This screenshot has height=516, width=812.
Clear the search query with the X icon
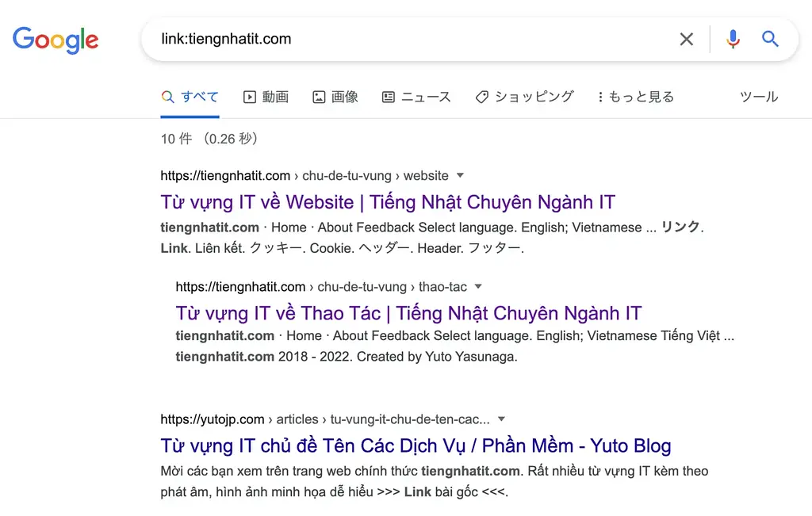[x=687, y=39]
